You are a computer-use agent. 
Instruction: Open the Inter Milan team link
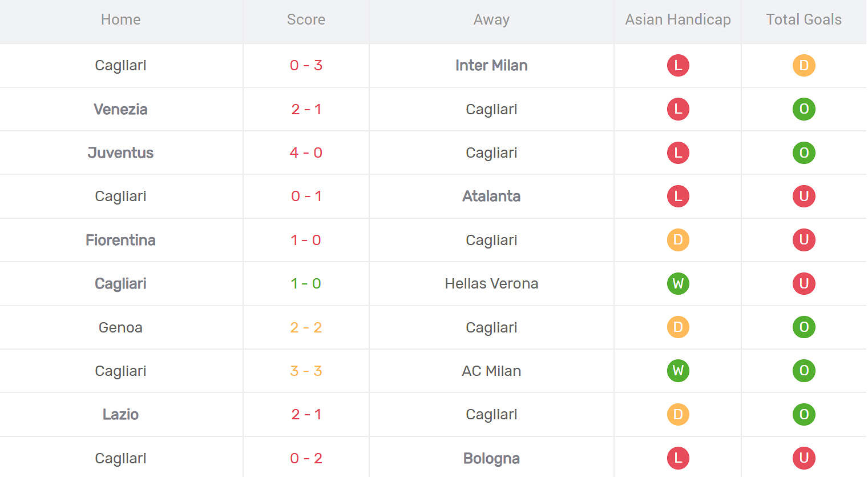pos(491,66)
